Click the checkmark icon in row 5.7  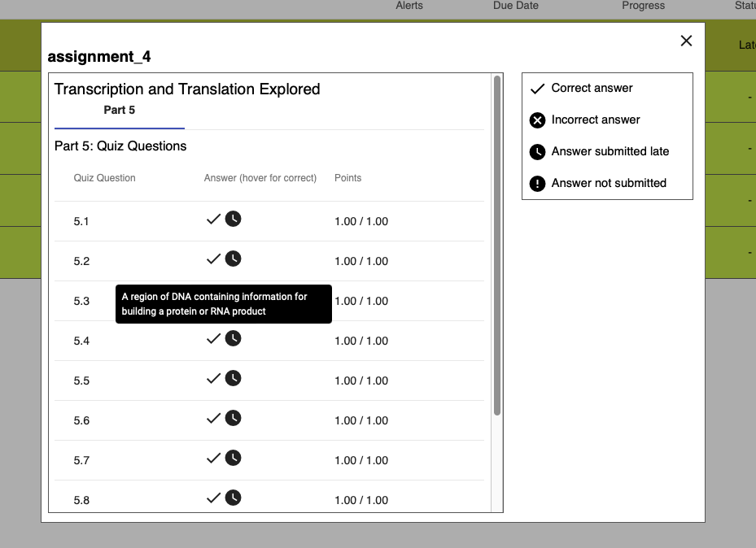tap(213, 459)
